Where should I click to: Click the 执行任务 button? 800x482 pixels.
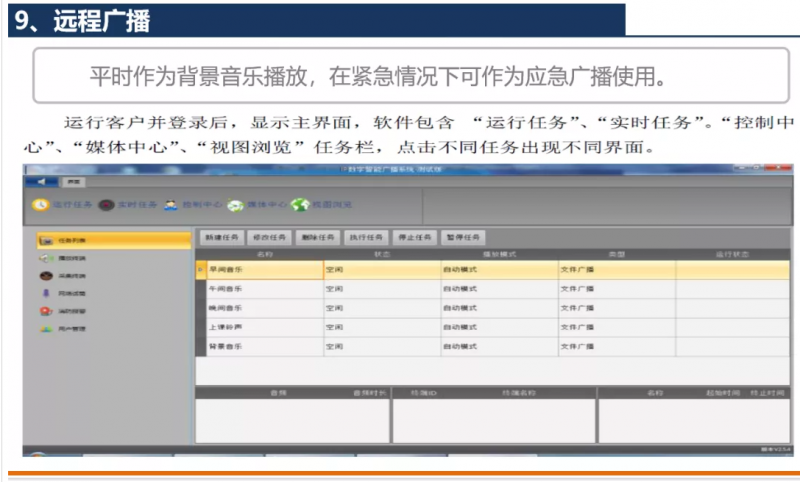pyautogui.click(x=364, y=238)
